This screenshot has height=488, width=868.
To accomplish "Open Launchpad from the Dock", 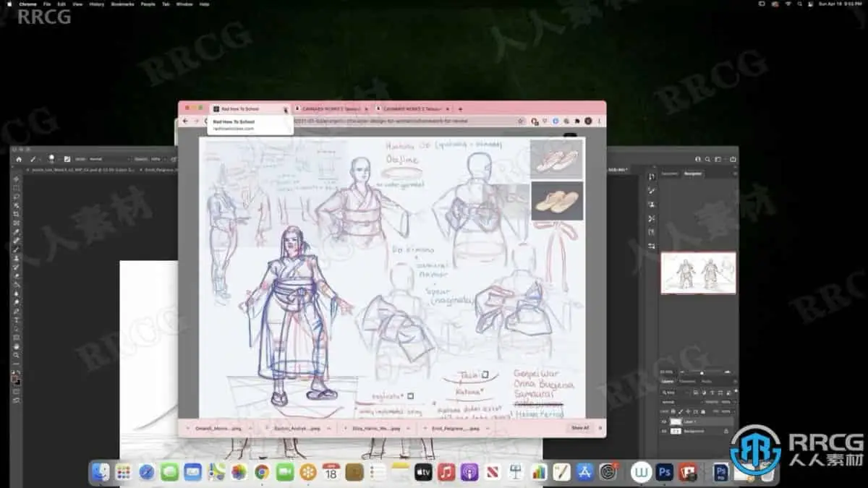I will point(123,472).
